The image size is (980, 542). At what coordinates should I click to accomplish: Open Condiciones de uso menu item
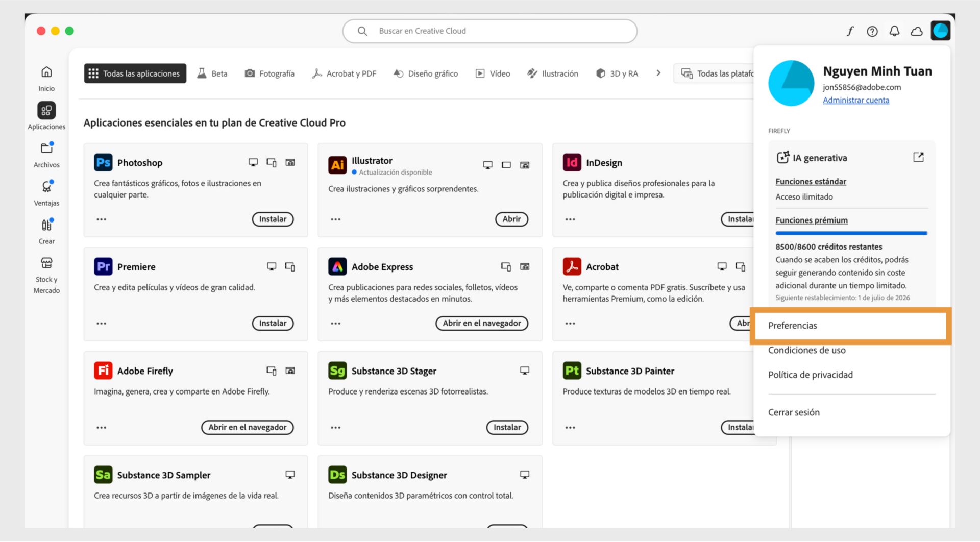click(x=807, y=350)
